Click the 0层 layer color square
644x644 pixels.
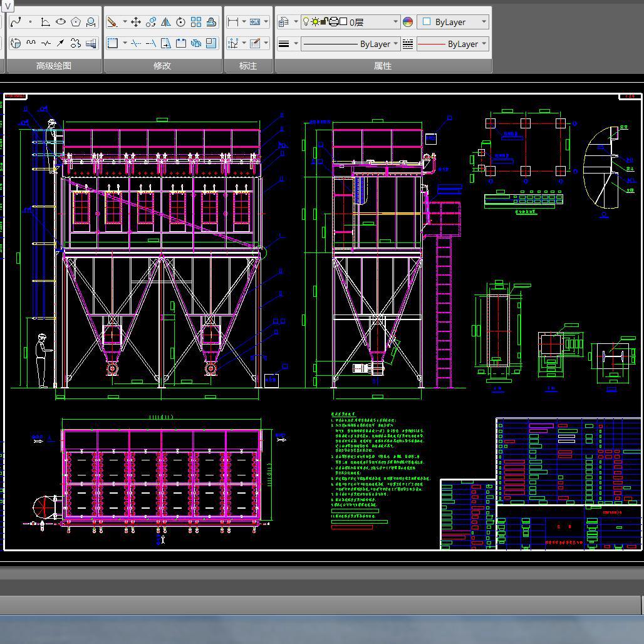point(344,22)
